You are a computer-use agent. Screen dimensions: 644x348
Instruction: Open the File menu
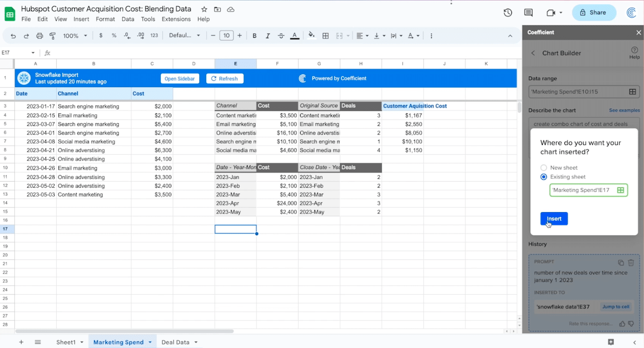click(x=26, y=19)
